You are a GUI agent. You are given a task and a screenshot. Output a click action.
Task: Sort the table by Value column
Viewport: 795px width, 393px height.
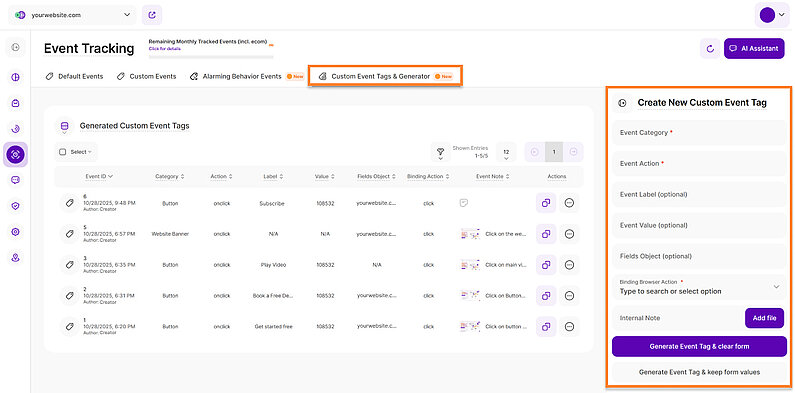(324, 176)
